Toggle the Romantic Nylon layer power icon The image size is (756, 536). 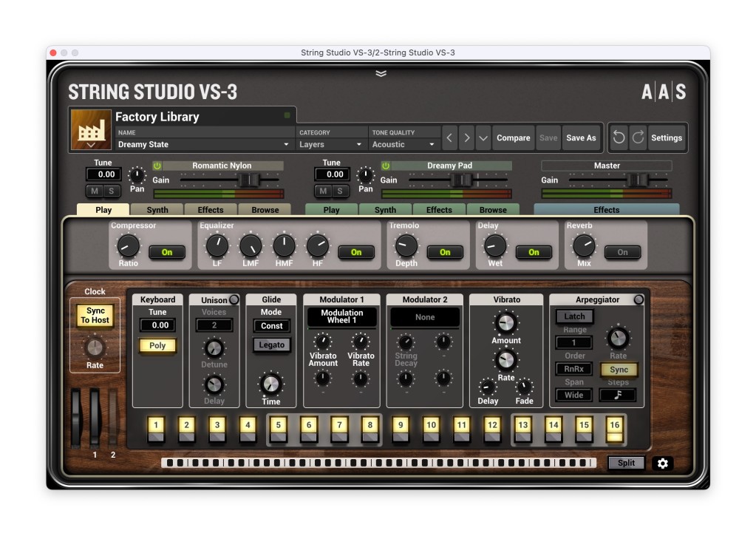point(157,166)
